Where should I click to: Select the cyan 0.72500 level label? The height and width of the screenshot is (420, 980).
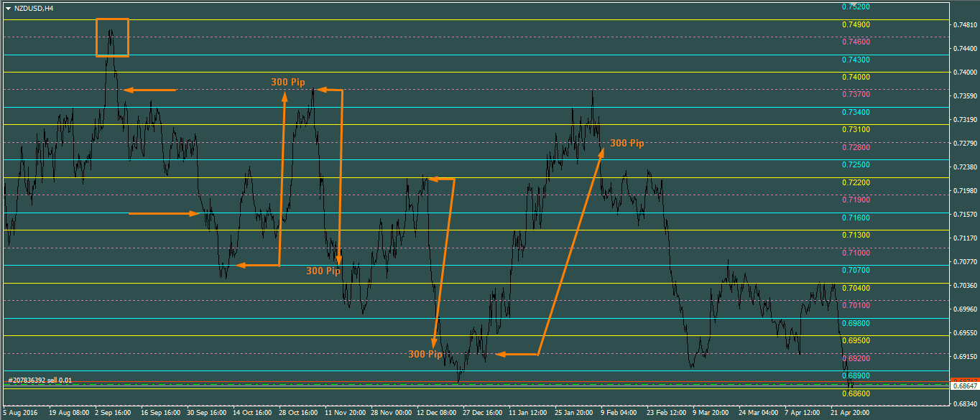(856, 165)
